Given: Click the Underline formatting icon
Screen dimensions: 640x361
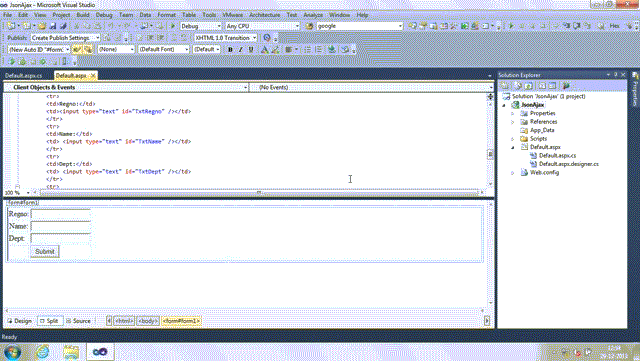Looking at the screenshot, I should tap(251, 49).
